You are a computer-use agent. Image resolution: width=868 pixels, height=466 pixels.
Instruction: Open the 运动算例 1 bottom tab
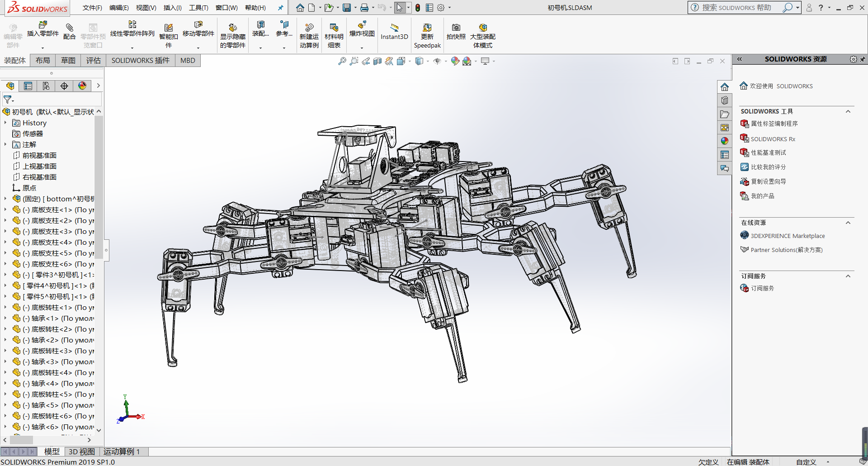[122, 452]
